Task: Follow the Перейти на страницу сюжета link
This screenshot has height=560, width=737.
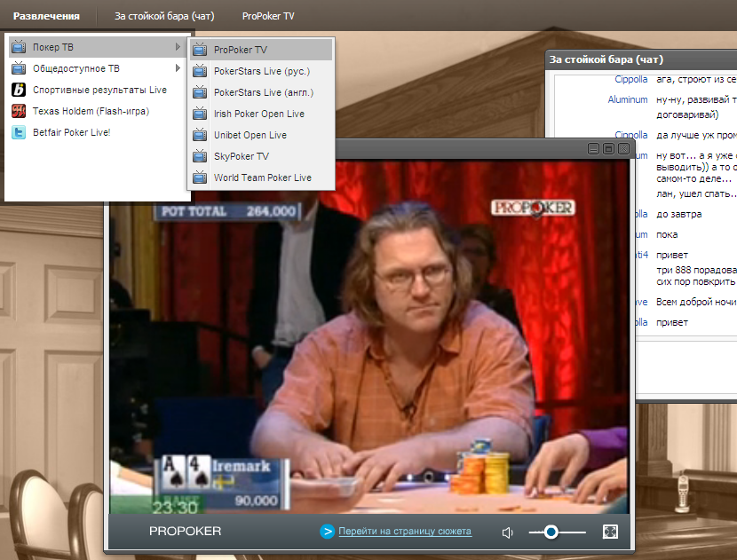Action: pos(404,532)
